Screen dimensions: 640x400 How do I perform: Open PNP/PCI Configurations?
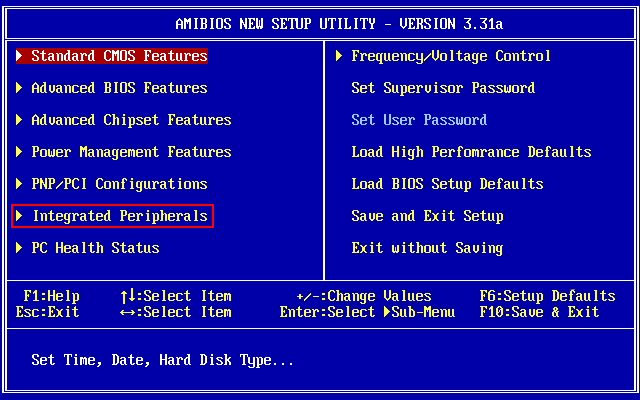(119, 184)
